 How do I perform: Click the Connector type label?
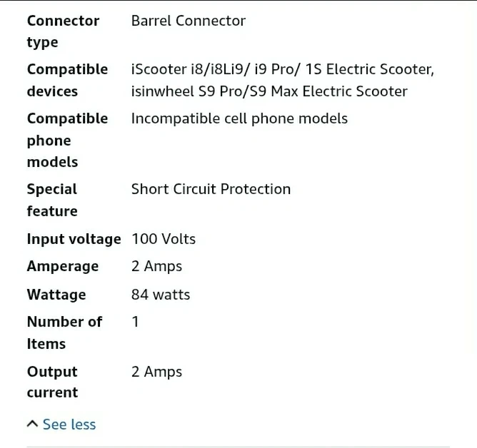pos(63,31)
